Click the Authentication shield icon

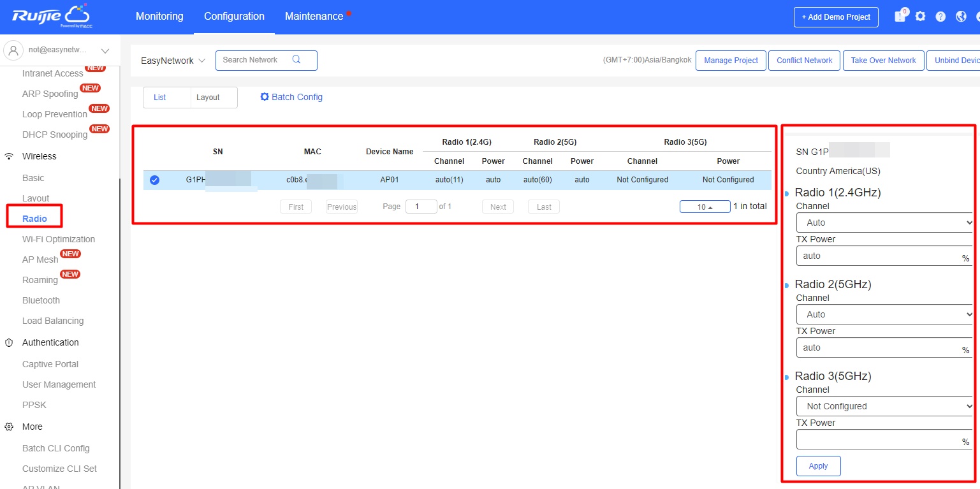[x=9, y=342]
